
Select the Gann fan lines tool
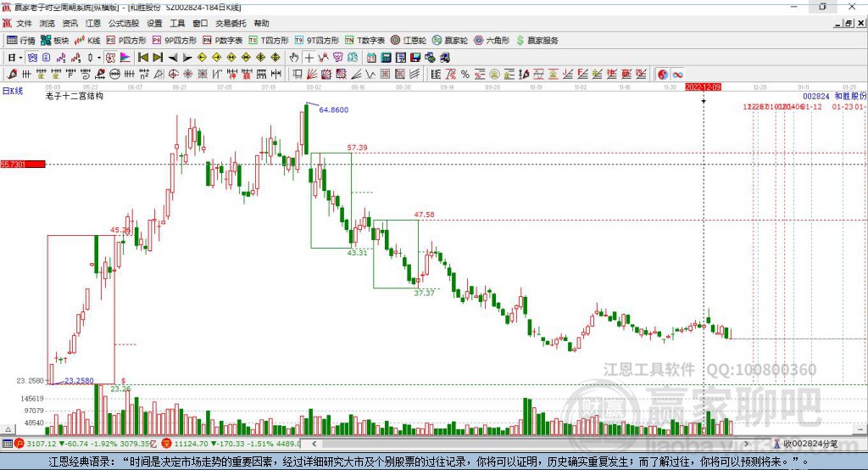[312, 75]
